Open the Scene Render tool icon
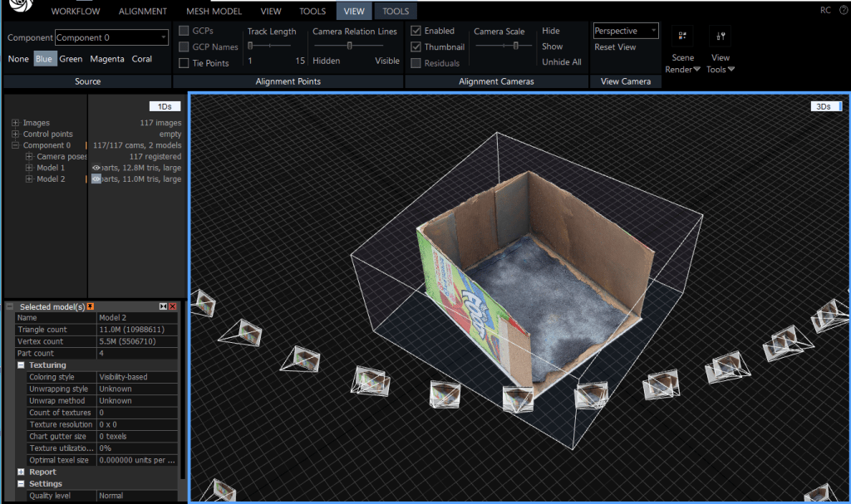The height and width of the screenshot is (504, 851). point(682,37)
